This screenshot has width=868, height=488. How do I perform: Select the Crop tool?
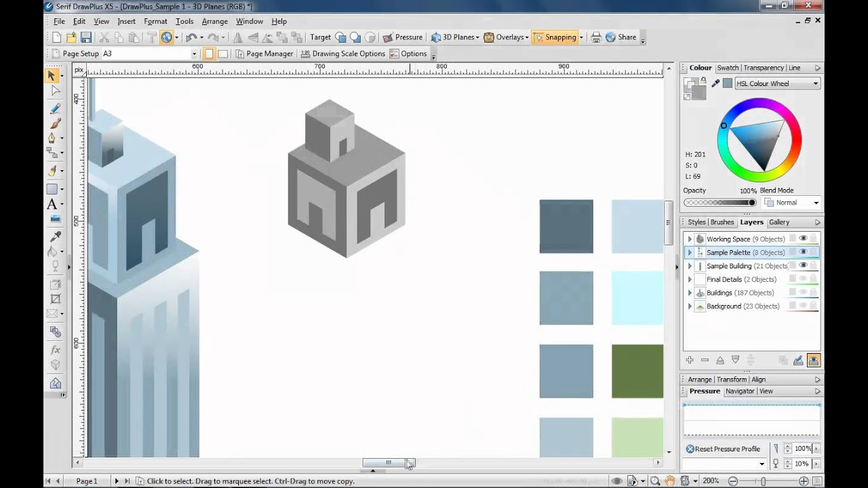point(55,299)
